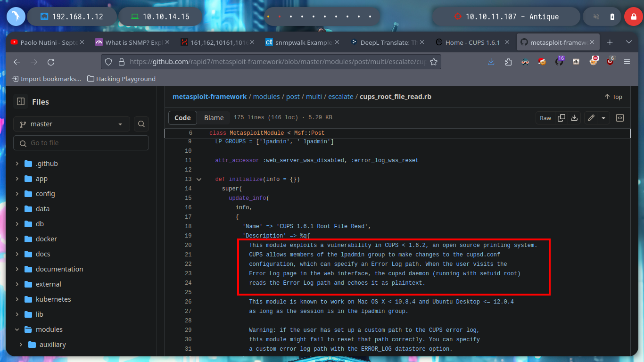Switch to the snmpwalk Example tab
644x362 pixels.
pos(303,42)
